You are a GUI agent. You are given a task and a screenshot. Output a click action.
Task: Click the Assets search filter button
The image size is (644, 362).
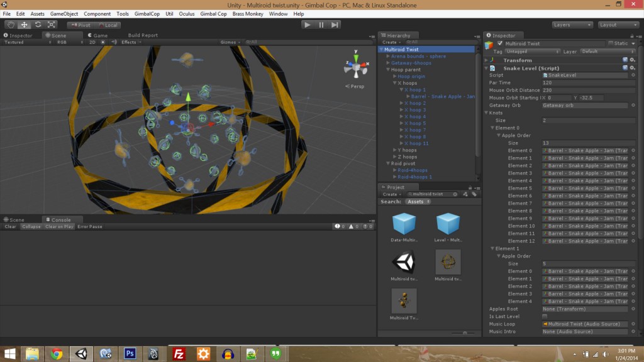418,202
